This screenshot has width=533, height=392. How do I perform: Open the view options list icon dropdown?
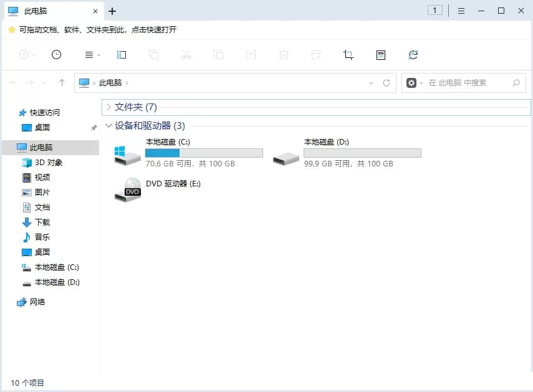pos(90,55)
